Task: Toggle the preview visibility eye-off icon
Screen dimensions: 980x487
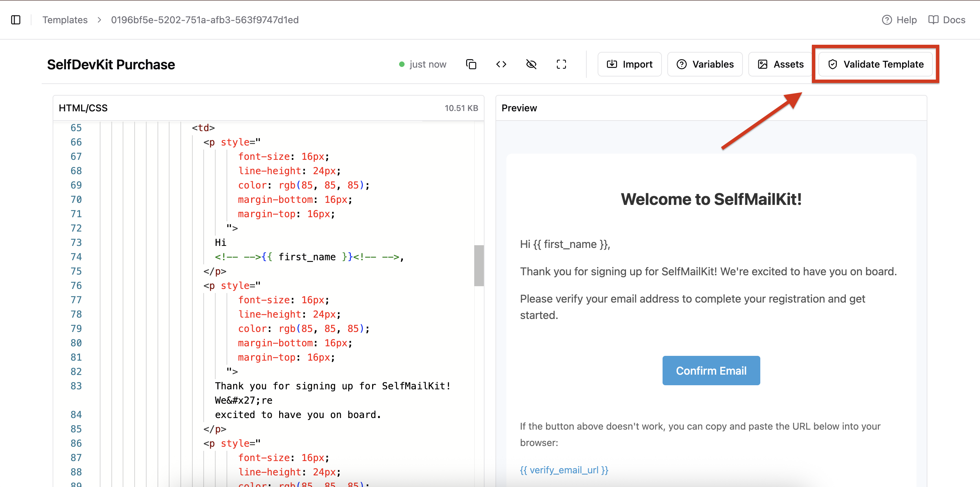Action: (x=531, y=64)
